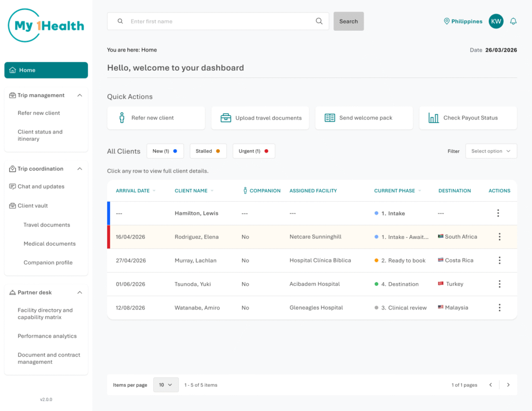Open actions menu for Hamilton, Lewis
This screenshot has height=411, width=532.
tap(498, 213)
